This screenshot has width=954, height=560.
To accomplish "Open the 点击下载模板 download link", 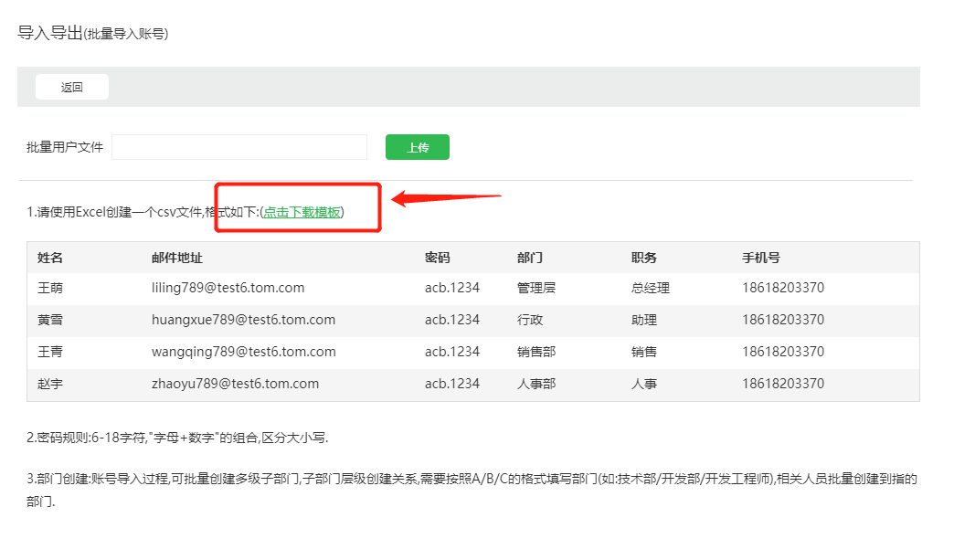I will click(x=302, y=212).
